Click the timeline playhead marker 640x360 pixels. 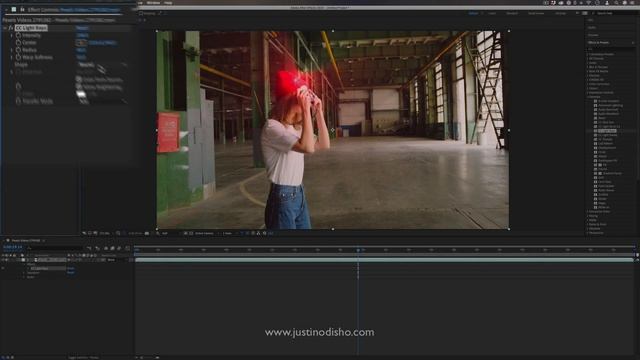(x=358, y=249)
